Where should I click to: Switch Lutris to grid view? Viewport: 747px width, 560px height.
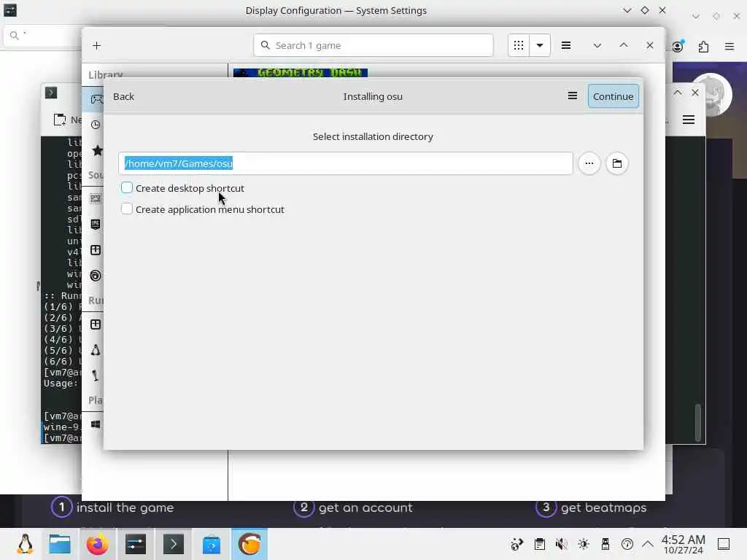(519, 45)
